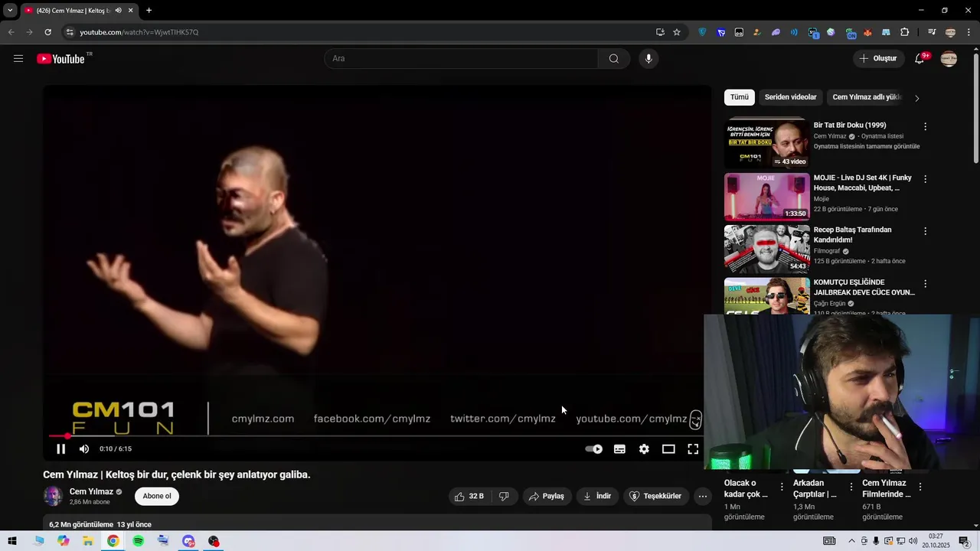Mute the tab via speaker icon
This screenshot has height=551, width=980.
118,11
